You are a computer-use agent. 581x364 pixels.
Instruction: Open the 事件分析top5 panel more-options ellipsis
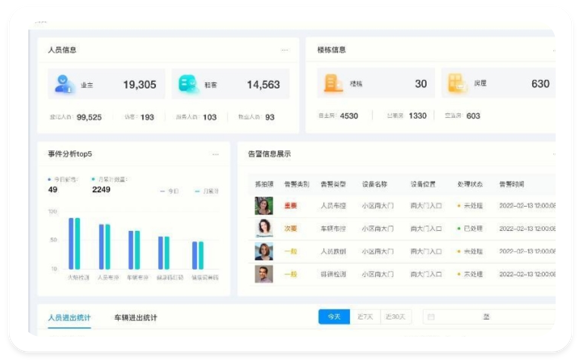(x=215, y=154)
